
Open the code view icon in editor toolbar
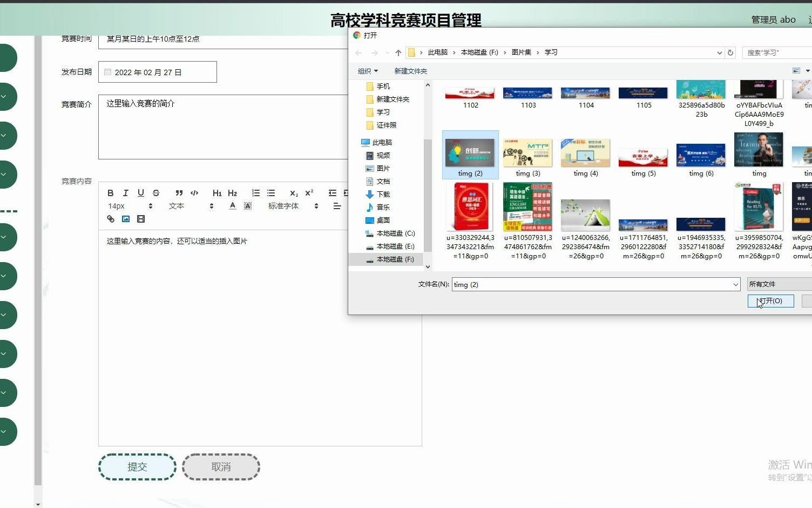[194, 193]
